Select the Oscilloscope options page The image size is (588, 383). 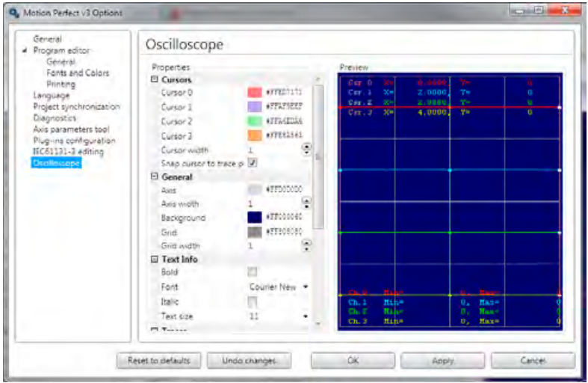(x=56, y=163)
